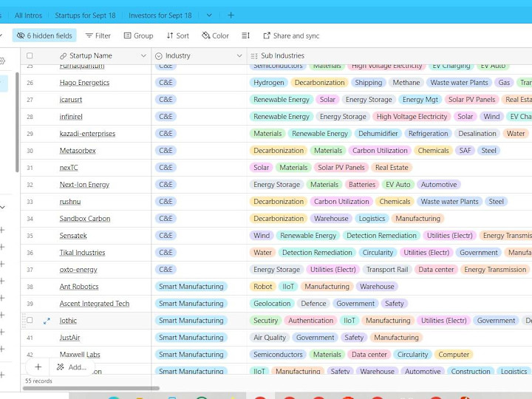The height and width of the screenshot is (399, 532).
Task: Click Carbon Utilization tag in Metasorbex row
Action: pos(380,151)
